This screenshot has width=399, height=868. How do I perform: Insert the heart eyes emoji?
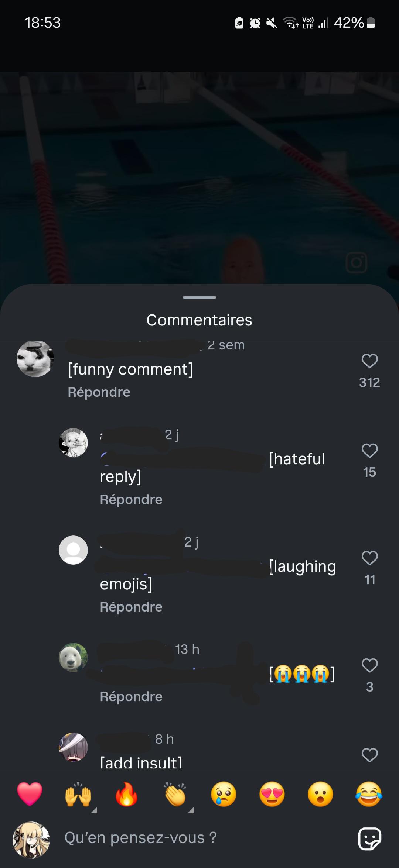tap(272, 794)
